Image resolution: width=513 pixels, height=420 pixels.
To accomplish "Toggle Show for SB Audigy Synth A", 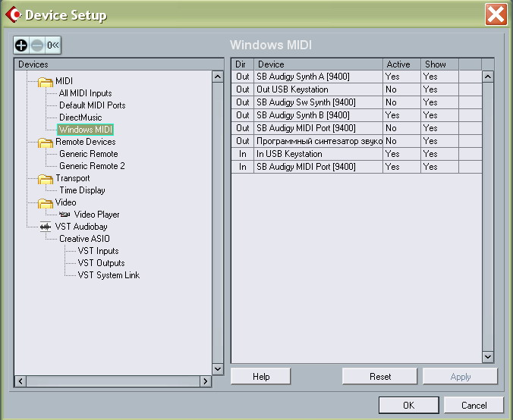I will pos(439,77).
